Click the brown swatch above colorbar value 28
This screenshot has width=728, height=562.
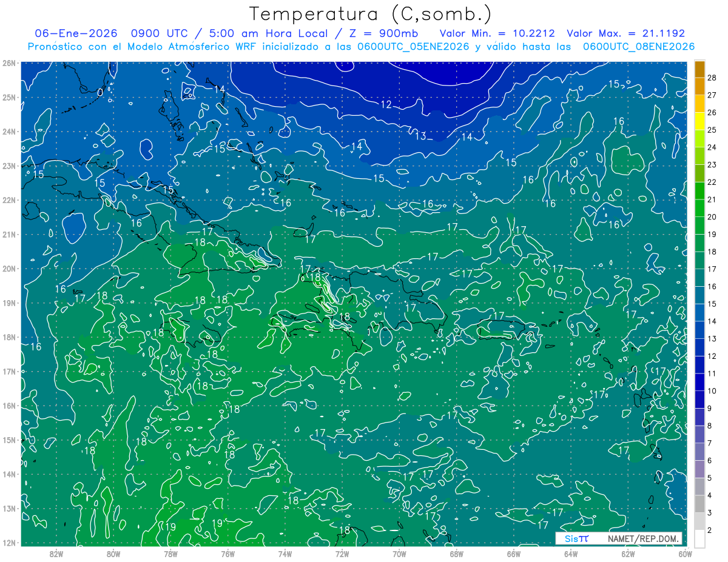(x=699, y=69)
